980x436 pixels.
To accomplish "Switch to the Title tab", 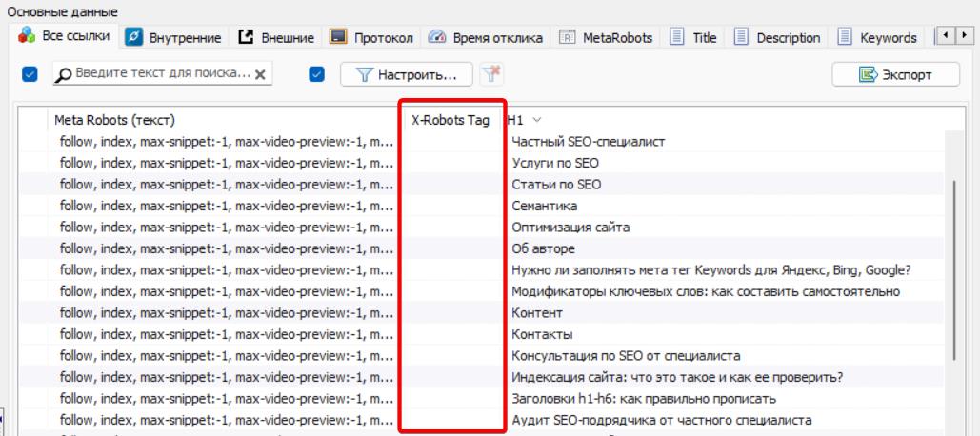I will coord(704,37).
